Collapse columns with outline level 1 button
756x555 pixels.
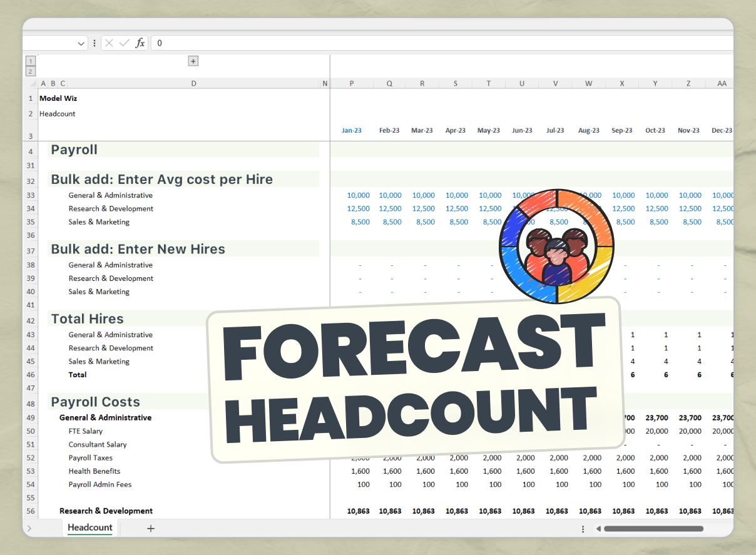[30, 61]
